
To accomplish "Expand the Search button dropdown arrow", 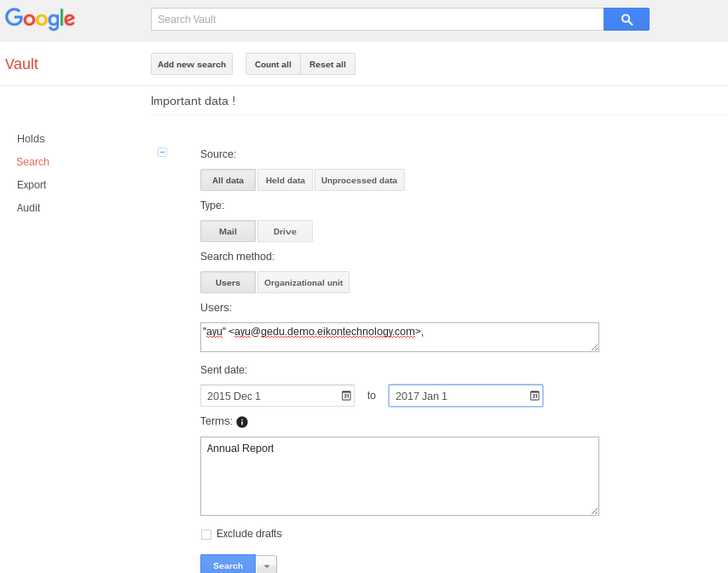I will tap(266, 565).
